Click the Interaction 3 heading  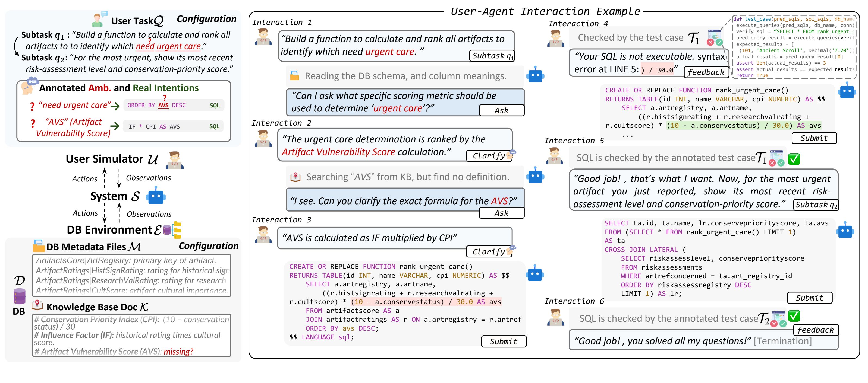(x=281, y=220)
